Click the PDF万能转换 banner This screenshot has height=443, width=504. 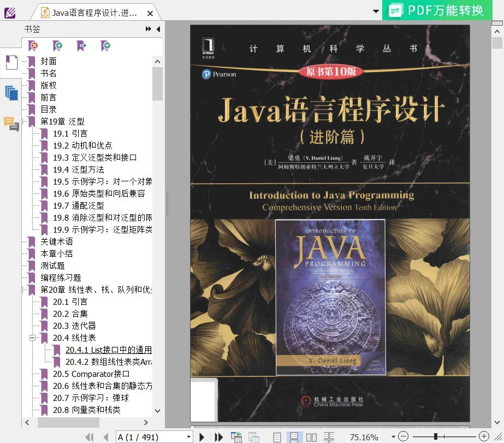437,10
